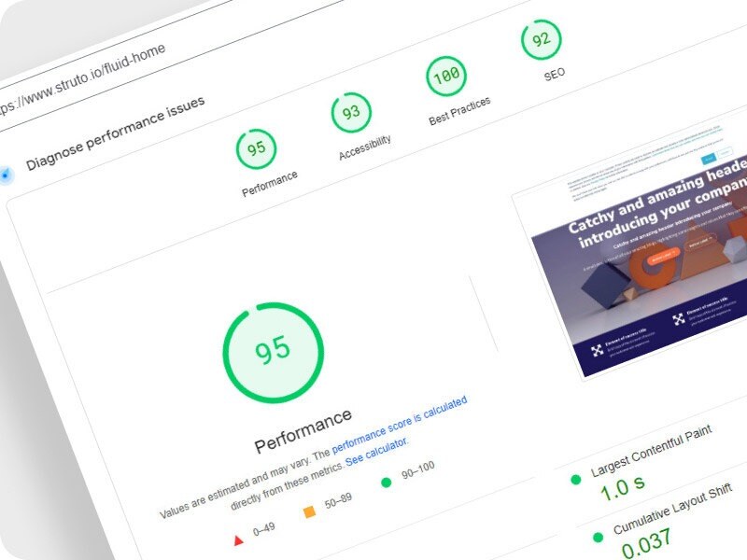747x560 pixels.
Task: Click the green dot beside Largest Contentful Paint
Action: pos(574,478)
